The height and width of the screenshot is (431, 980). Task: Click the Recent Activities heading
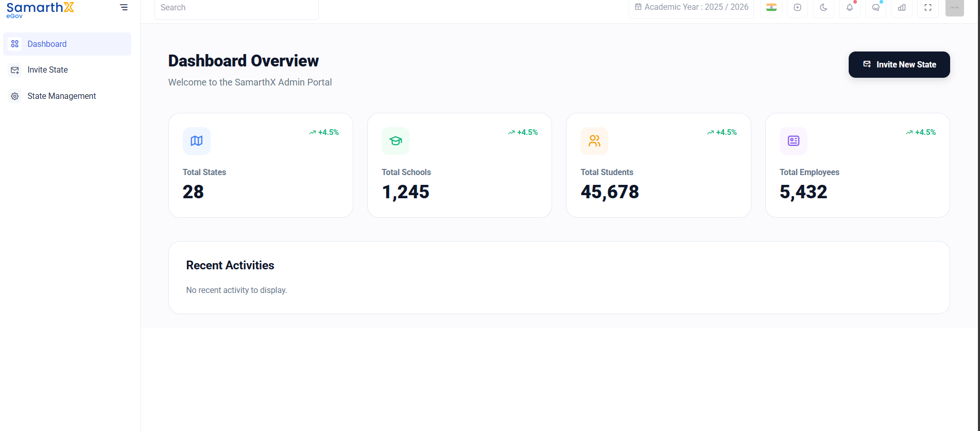click(x=230, y=265)
